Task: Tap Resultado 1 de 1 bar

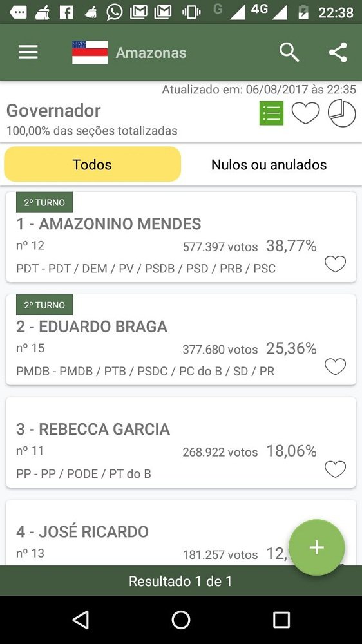Action: pyautogui.click(x=181, y=581)
